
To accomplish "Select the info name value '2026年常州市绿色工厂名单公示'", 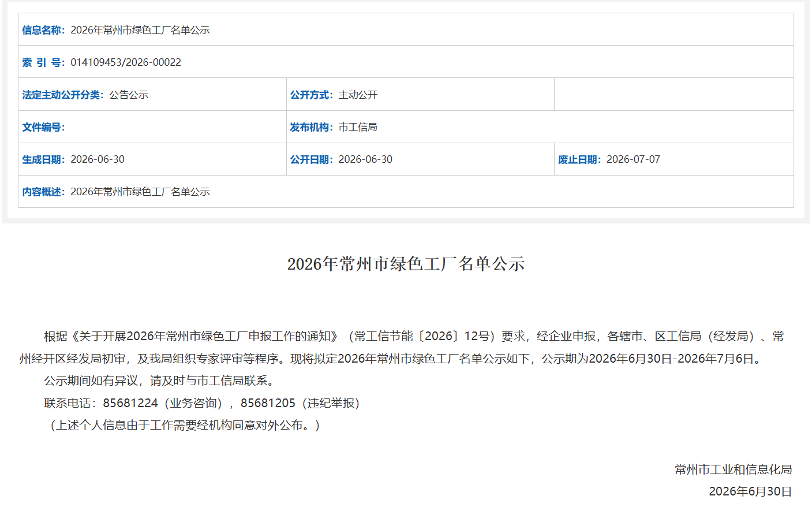I will 140,30.
